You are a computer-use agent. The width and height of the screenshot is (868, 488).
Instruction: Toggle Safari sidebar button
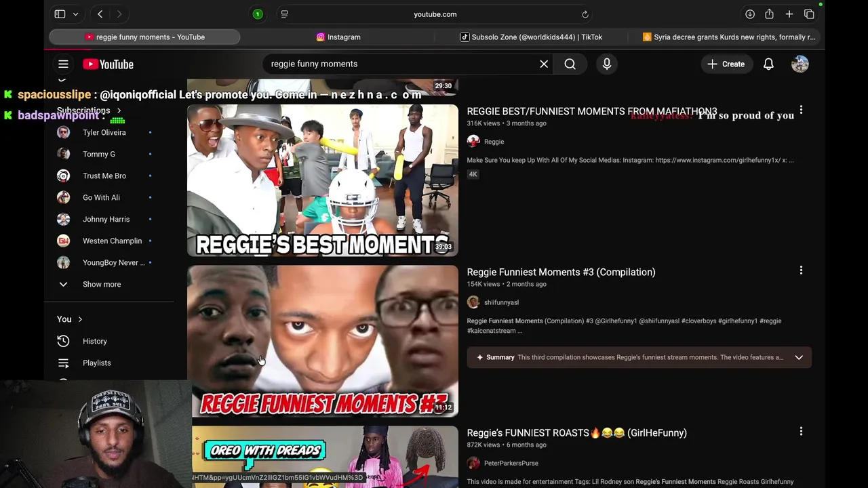[60, 14]
